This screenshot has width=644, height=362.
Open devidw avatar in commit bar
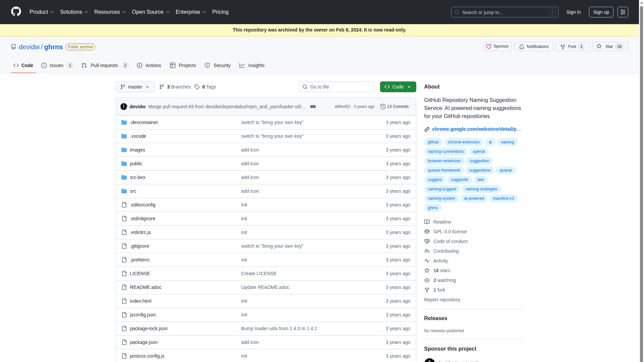(124, 107)
